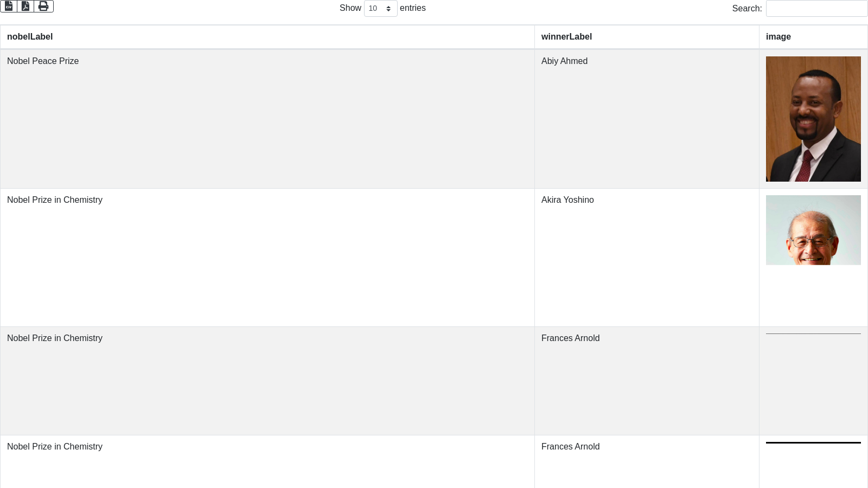This screenshot has height=488, width=868.
Task: Export table as PDF document
Action: point(25,6)
